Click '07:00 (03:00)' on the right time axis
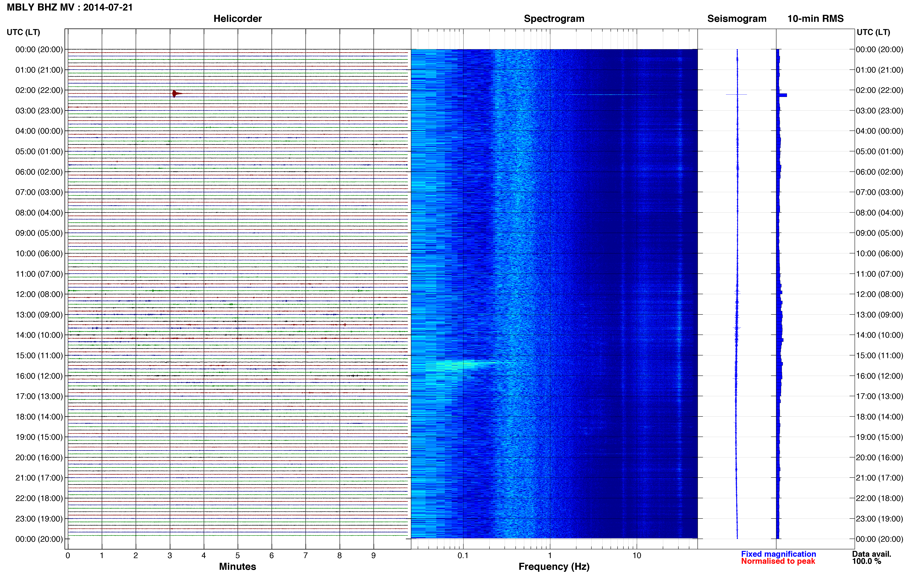 coord(879,192)
